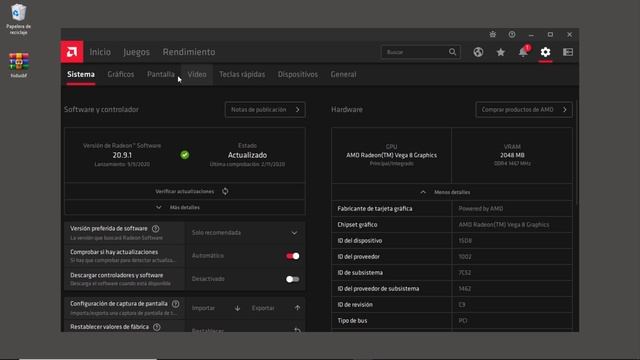The image size is (640, 360).
Task: Switch to the Dispositivos tab
Action: pos(298,74)
